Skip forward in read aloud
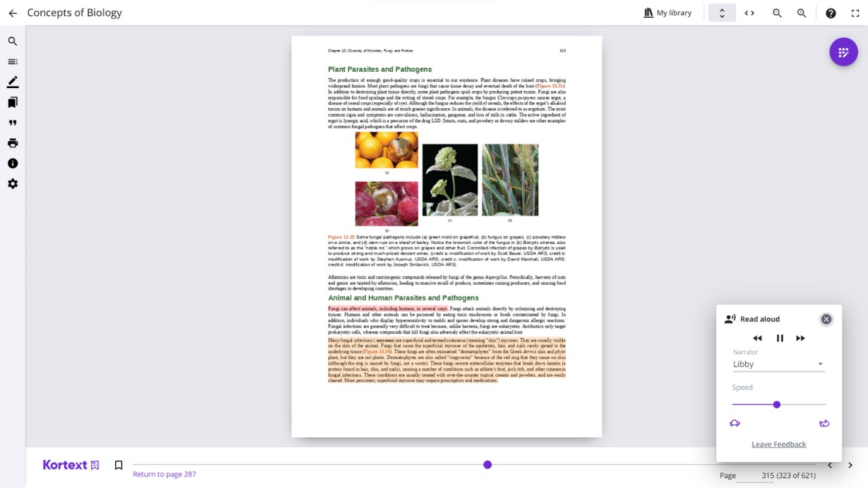 (x=800, y=338)
